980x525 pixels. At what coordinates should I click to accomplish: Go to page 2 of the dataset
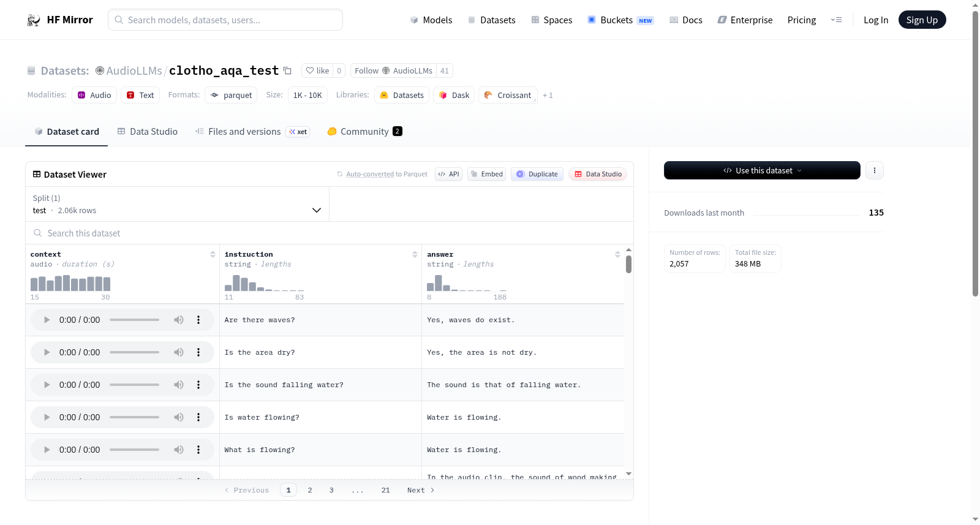[310, 490]
